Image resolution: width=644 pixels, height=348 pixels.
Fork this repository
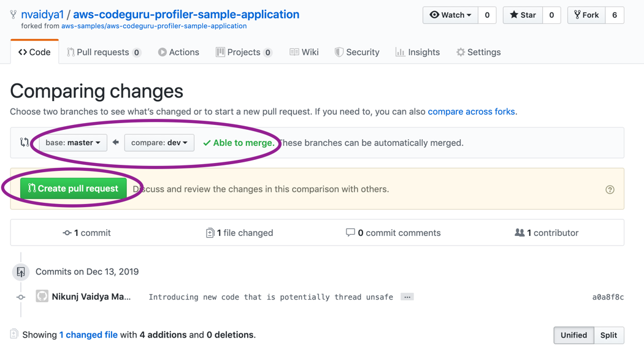pyautogui.click(x=586, y=15)
